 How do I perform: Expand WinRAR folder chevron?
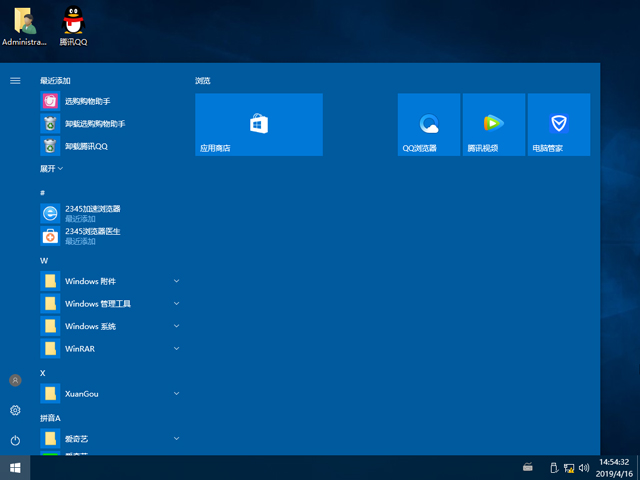pyautogui.click(x=177, y=349)
